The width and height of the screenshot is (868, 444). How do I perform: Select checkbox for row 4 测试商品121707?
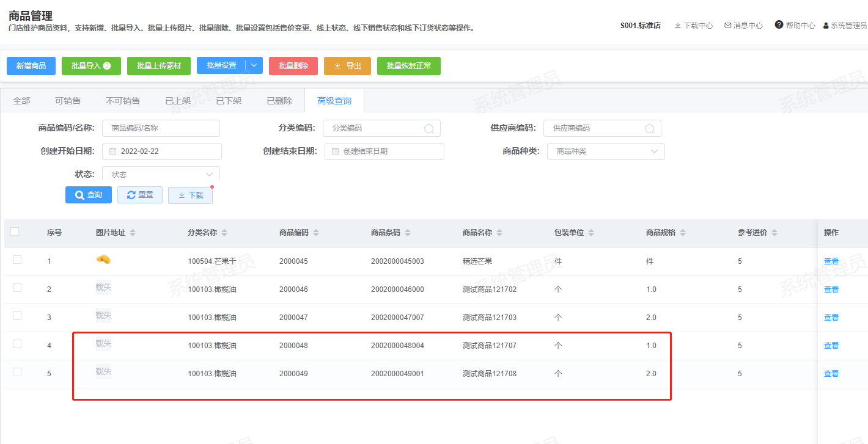(17, 344)
